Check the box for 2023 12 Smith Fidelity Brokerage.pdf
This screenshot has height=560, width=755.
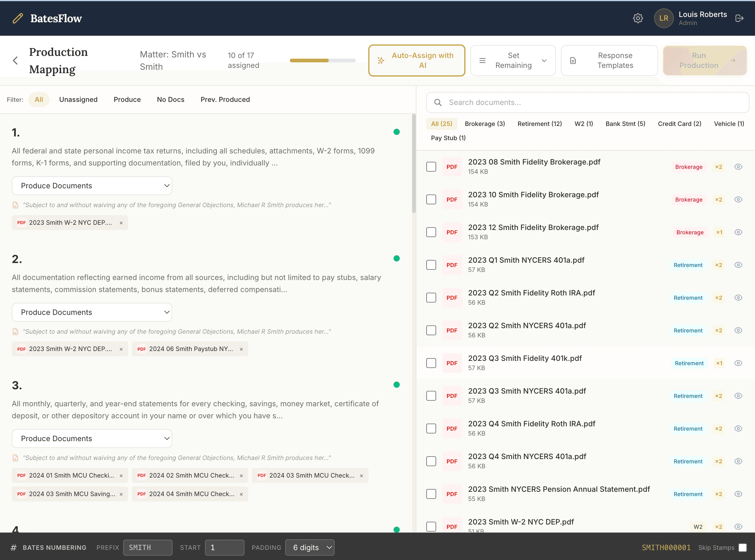coord(431,232)
